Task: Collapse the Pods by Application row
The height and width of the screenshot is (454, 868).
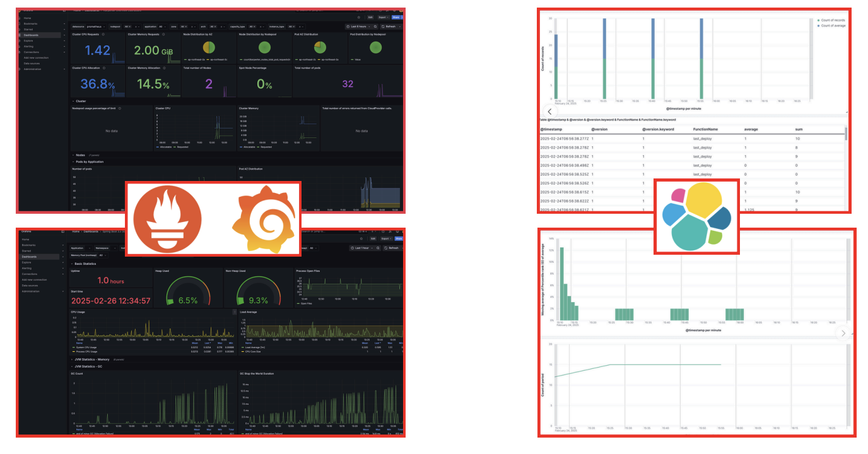Action: (89, 161)
